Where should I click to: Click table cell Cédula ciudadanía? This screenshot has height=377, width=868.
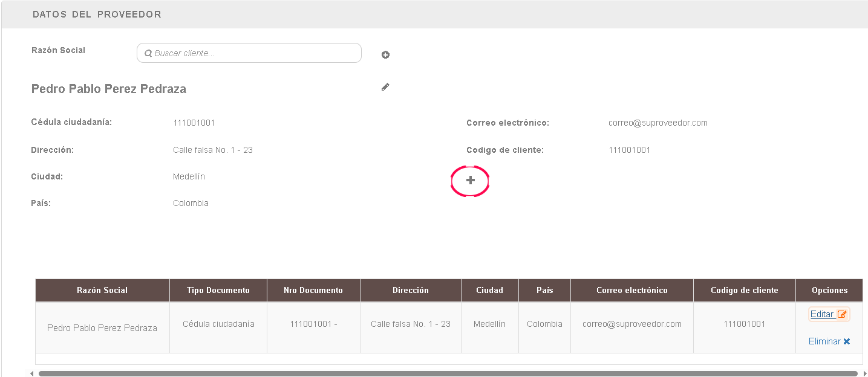(218, 327)
